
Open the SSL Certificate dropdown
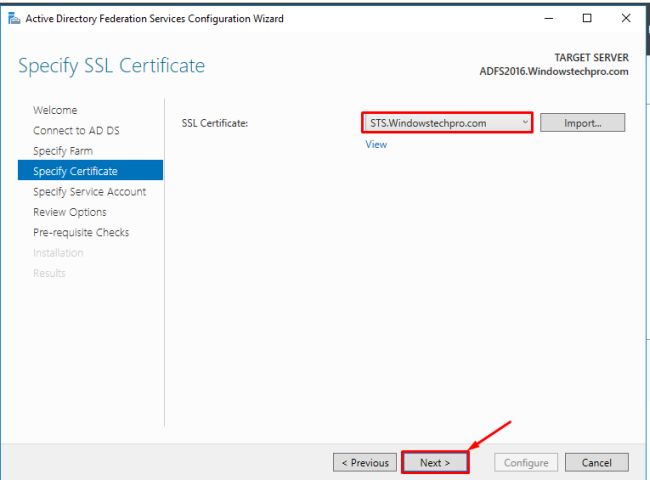tap(447, 123)
